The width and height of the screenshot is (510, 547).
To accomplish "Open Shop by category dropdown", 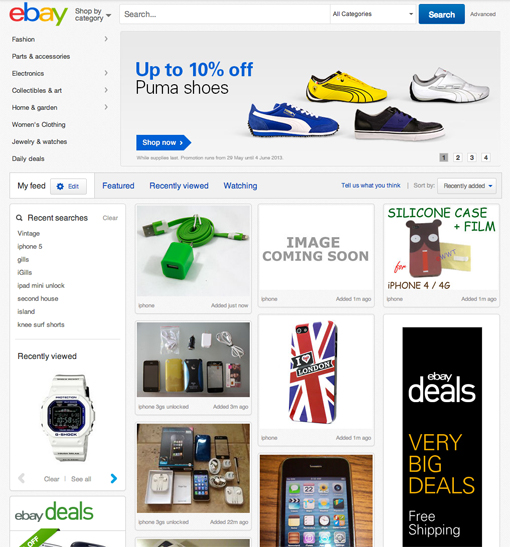I will 93,15.
